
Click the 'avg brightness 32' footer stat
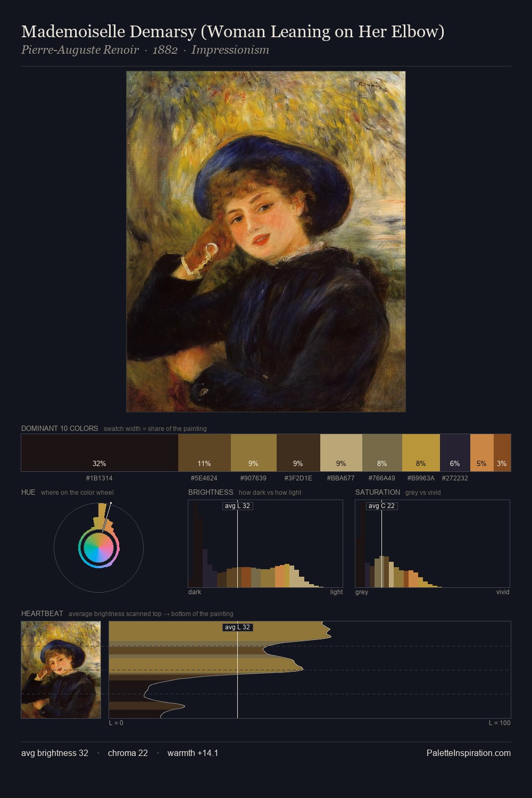tap(55, 753)
